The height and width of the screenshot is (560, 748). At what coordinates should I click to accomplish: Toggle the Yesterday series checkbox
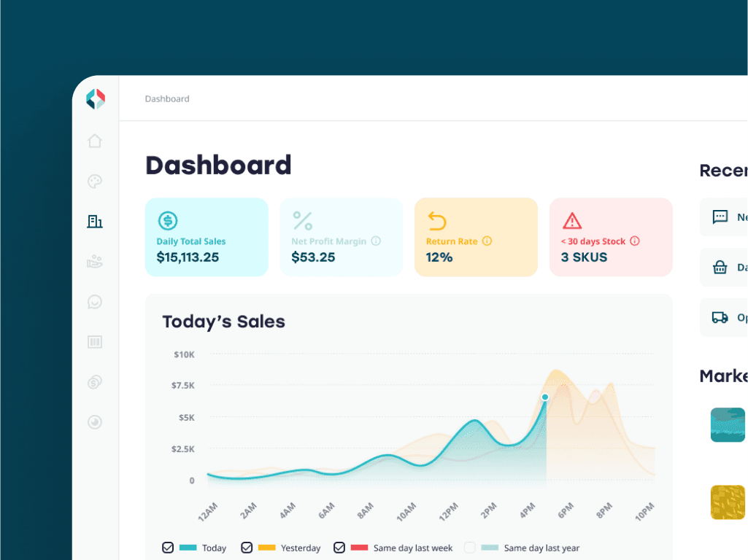coord(247,548)
